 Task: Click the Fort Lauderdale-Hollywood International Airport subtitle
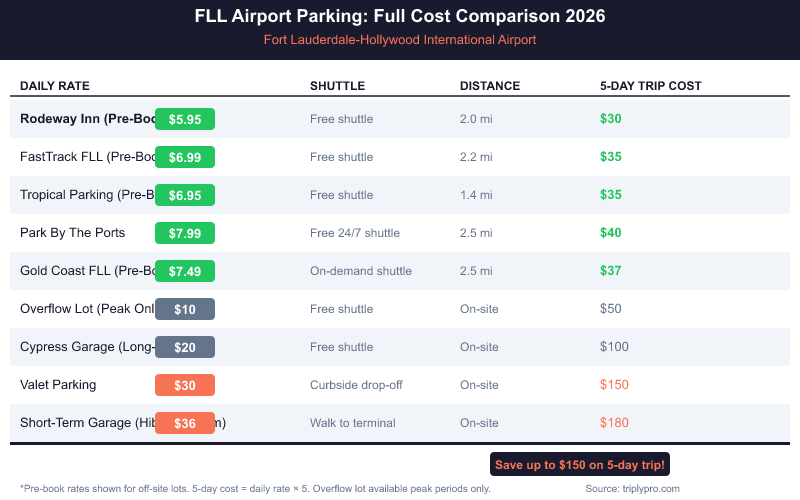coord(400,40)
